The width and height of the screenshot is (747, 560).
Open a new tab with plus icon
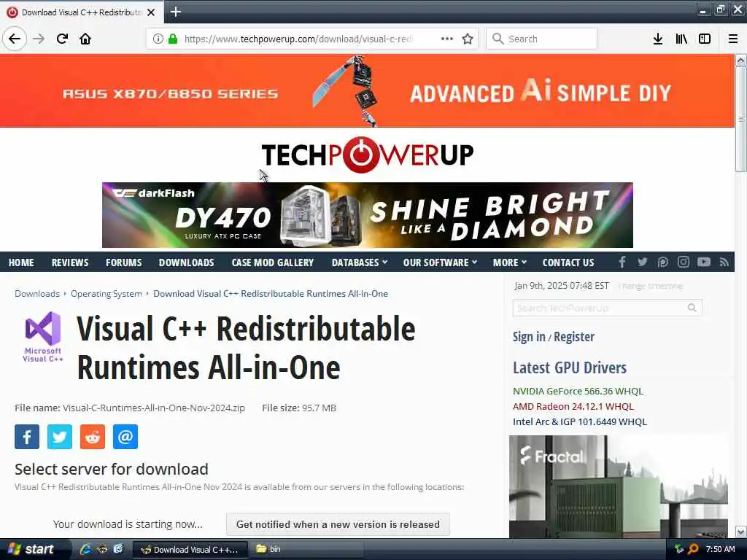tap(175, 12)
